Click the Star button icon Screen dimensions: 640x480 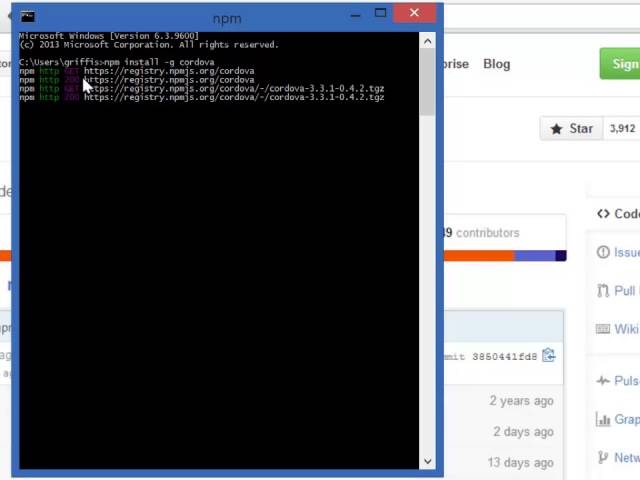557,129
